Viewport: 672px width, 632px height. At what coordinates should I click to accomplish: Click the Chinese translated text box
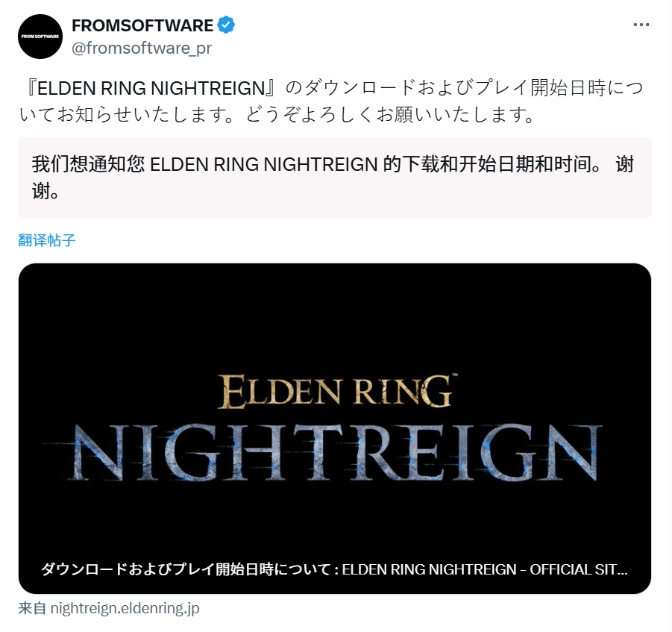pos(335,178)
